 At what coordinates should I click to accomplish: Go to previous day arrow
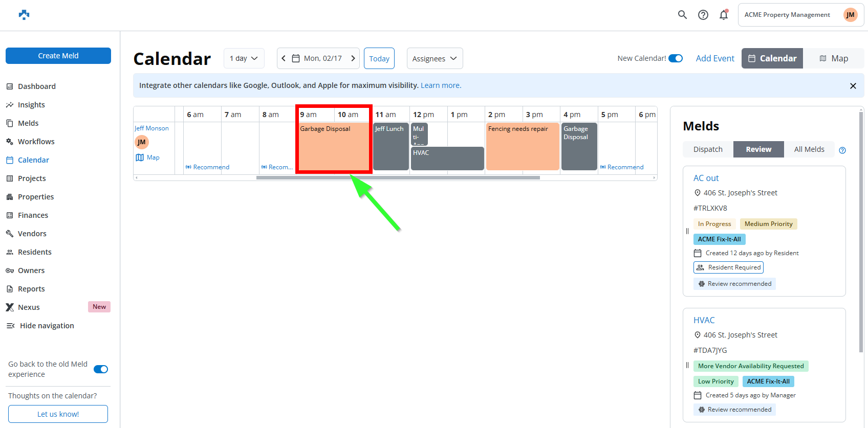point(284,58)
